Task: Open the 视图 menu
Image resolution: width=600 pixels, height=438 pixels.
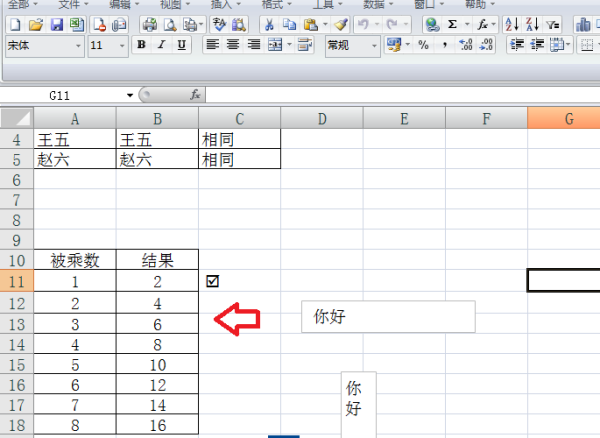Action: [175, 4]
